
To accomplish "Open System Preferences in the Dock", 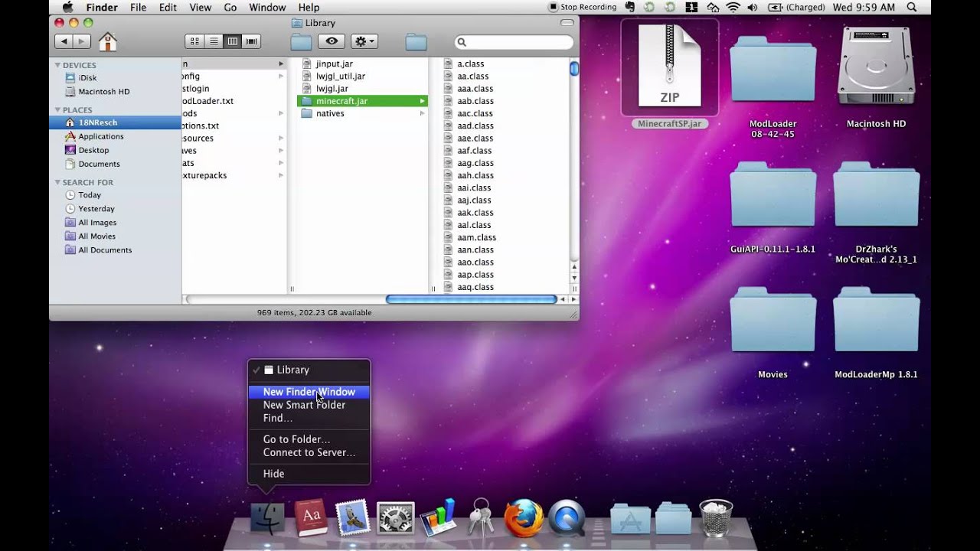I will (395, 519).
